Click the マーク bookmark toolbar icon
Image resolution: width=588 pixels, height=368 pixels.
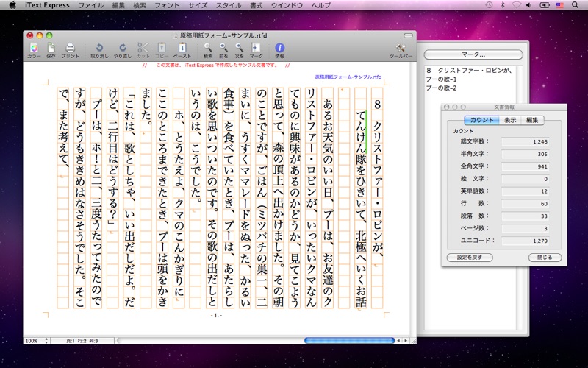click(x=256, y=48)
